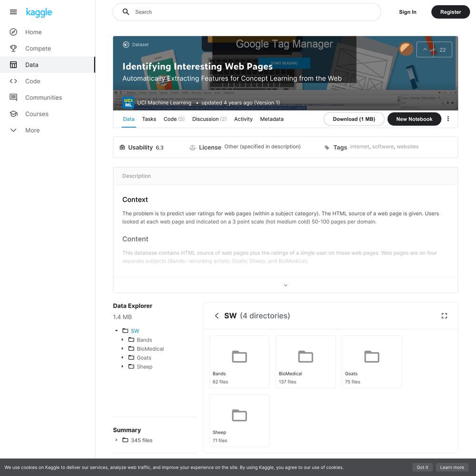Select BioMedical in the folder tree

150,349
